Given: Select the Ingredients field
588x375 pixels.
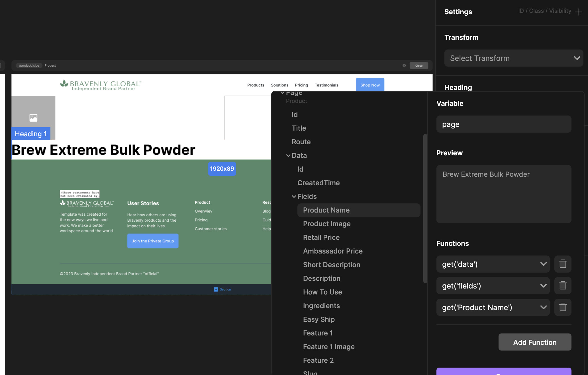Looking at the screenshot, I should coord(321,306).
